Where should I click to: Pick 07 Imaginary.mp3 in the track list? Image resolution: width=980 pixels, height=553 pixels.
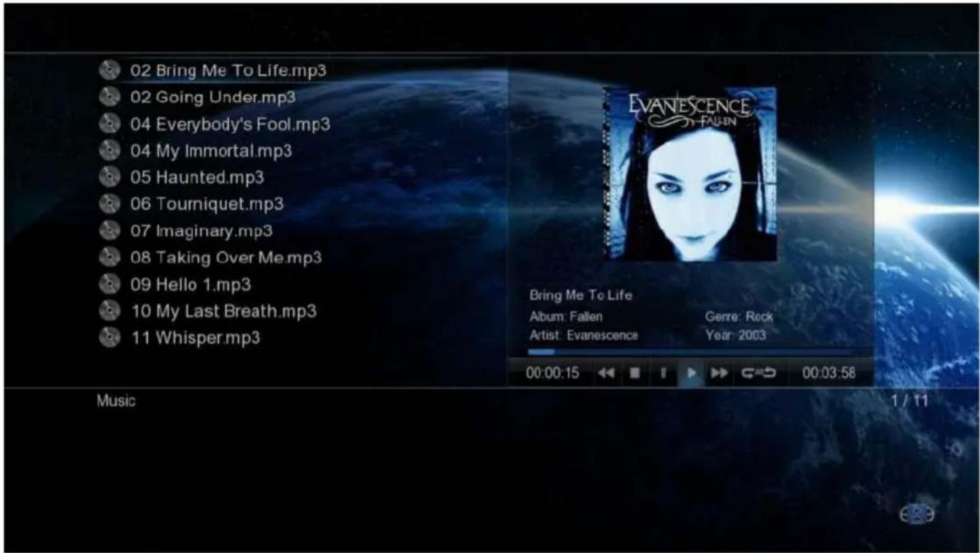[202, 231]
